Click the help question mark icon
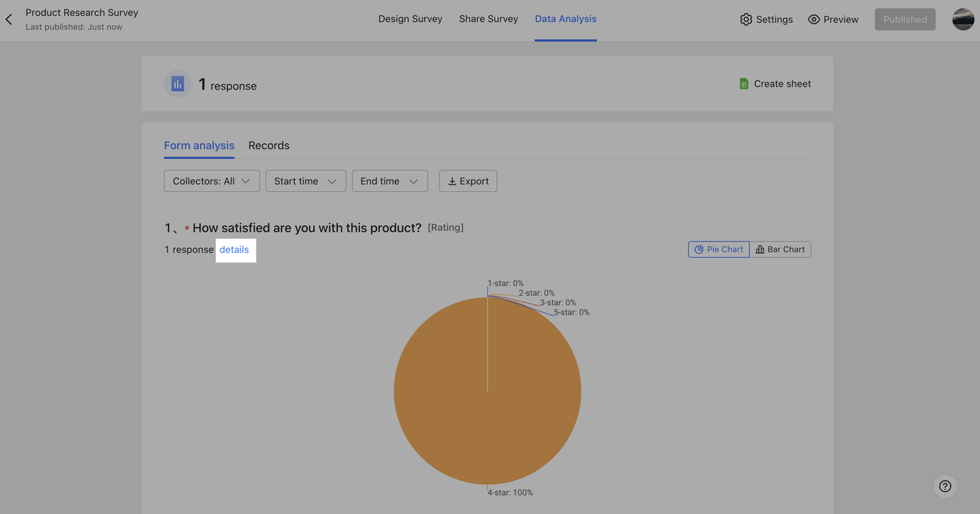The height and width of the screenshot is (514, 980). 946,486
